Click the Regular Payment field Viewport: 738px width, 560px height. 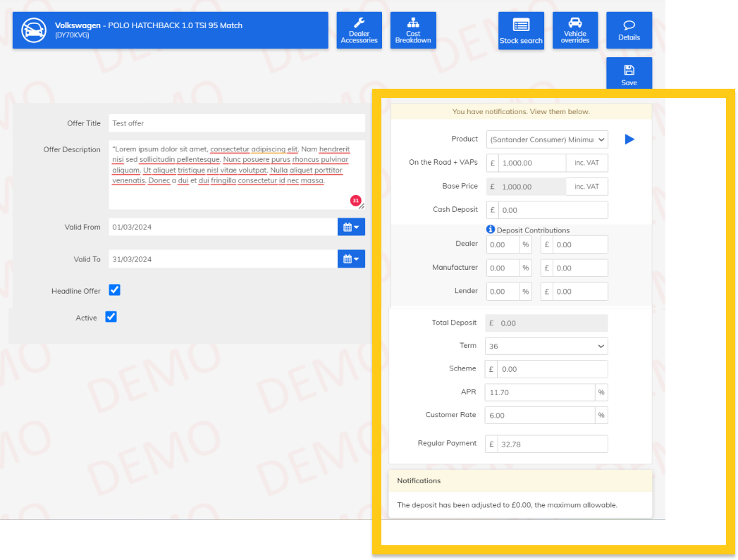coord(552,444)
